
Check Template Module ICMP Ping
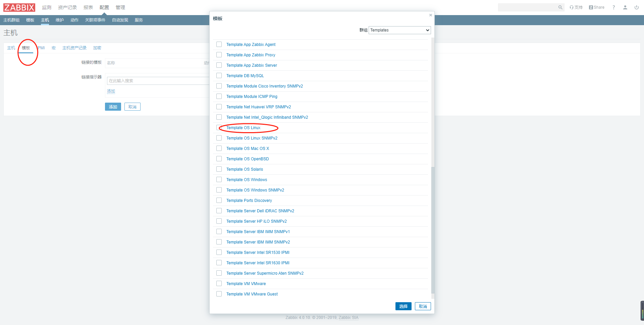(x=219, y=96)
